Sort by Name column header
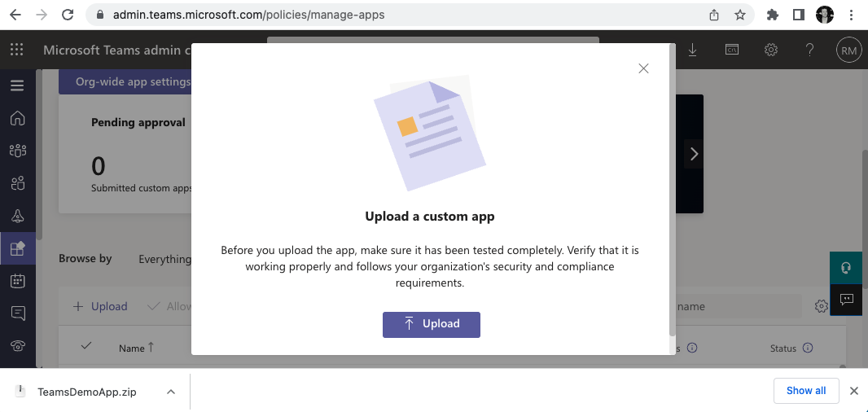Screen dimensions: 868x412 [x=136, y=348]
